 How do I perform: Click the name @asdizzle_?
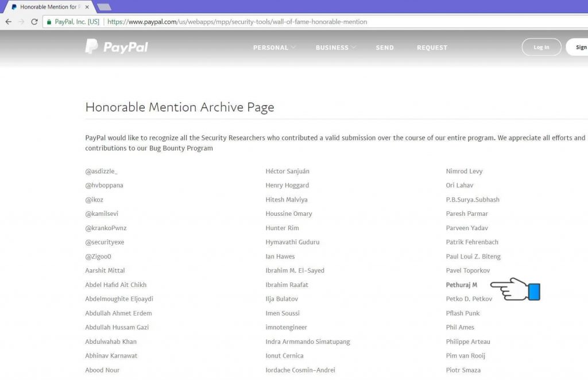[101, 171]
